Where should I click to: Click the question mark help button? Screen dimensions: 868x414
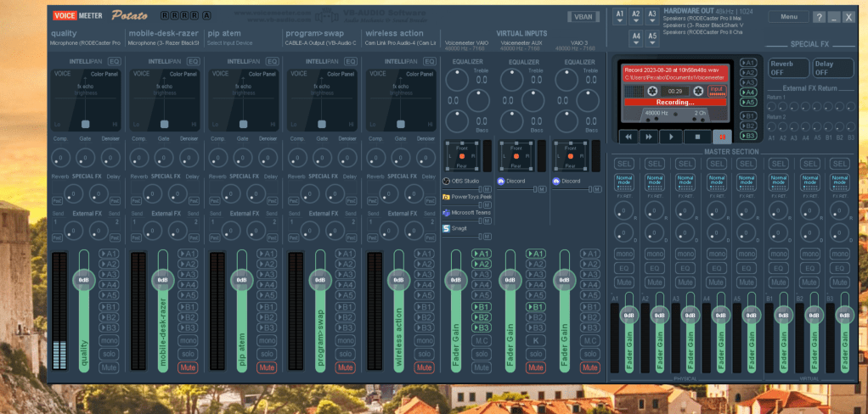tap(819, 17)
